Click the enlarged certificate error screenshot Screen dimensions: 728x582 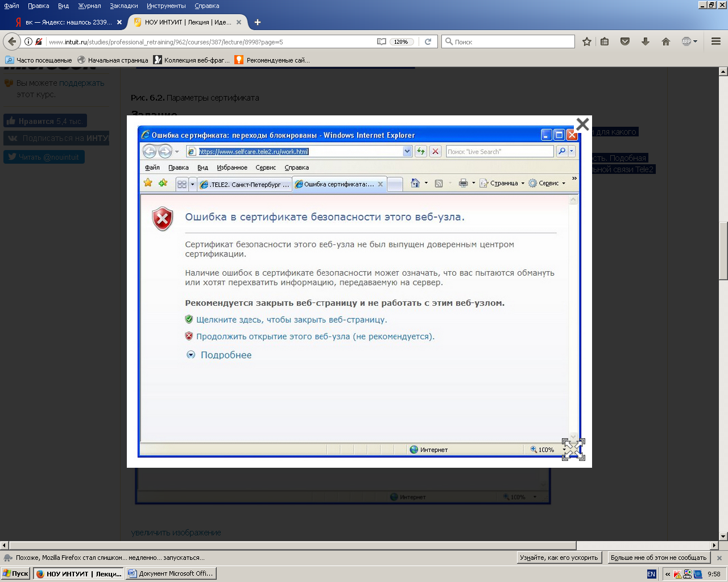pos(359,291)
